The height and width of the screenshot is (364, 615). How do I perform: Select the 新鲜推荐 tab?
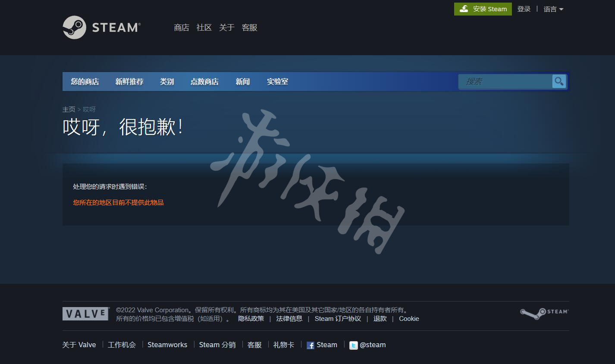pos(129,82)
